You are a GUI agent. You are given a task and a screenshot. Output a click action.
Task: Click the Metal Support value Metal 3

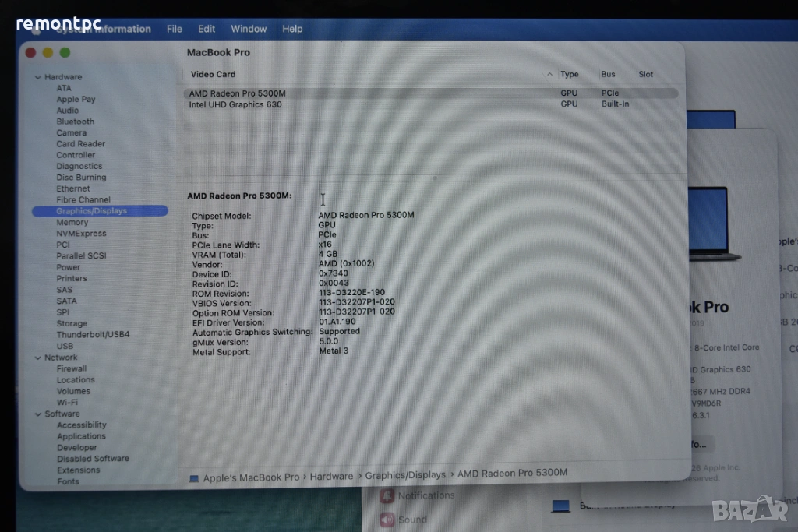(334, 351)
